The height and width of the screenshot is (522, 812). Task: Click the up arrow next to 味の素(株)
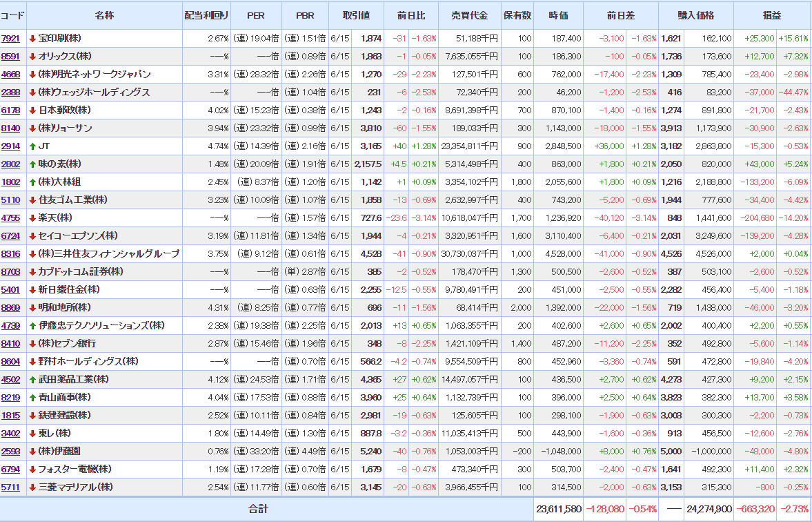pos(32,164)
